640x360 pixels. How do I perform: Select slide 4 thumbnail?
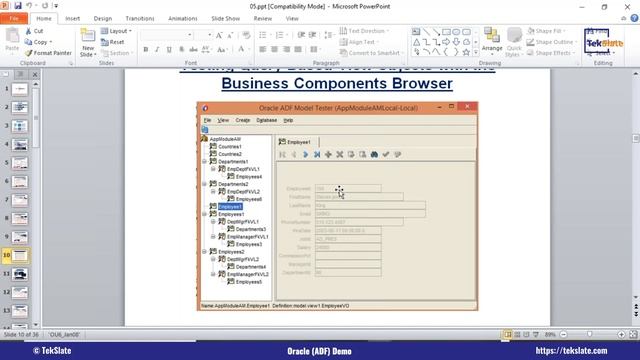(20, 144)
